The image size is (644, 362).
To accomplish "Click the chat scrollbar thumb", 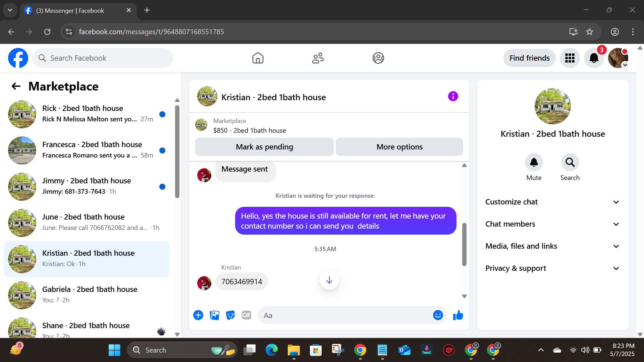I will pyautogui.click(x=464, y=245).
